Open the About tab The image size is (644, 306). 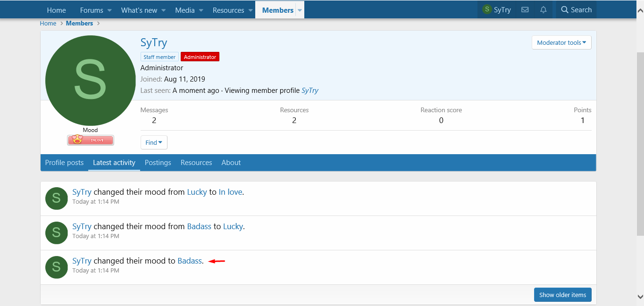pyautogui.click(x=231, y=163)
